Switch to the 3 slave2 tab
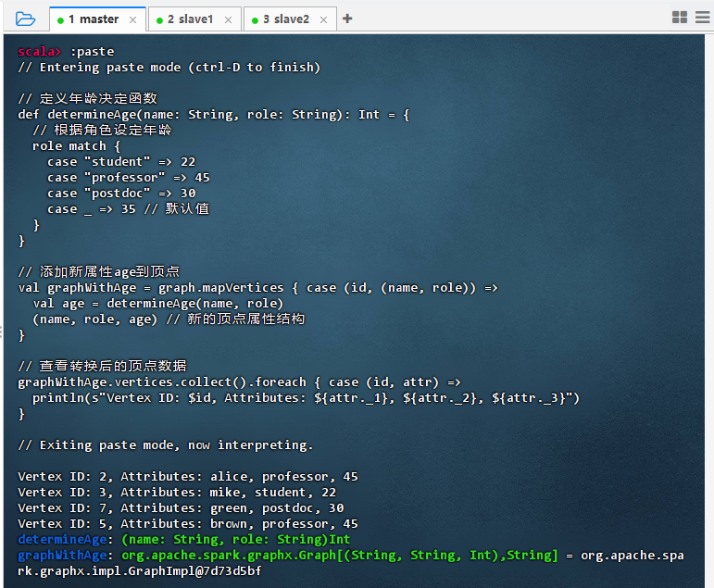The height and width of the screenshot is (588, 714). pos(290,19)
